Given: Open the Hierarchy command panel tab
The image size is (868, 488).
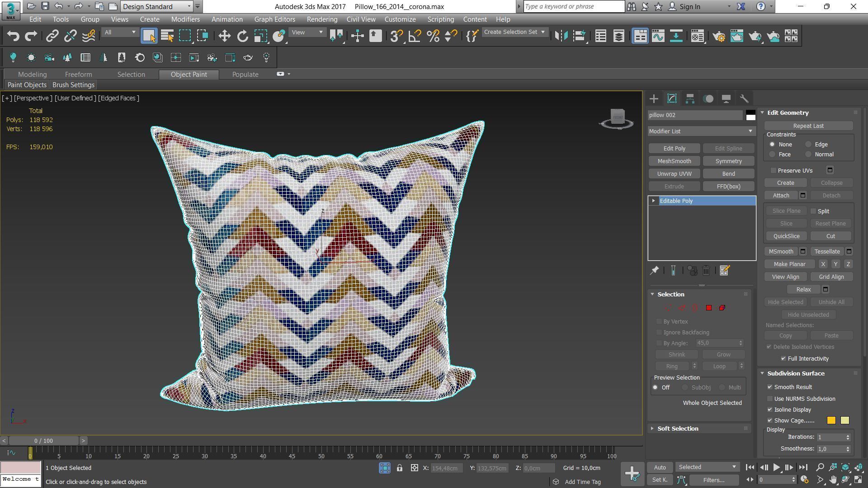Looking at the screenshot, I should [690, 99].
